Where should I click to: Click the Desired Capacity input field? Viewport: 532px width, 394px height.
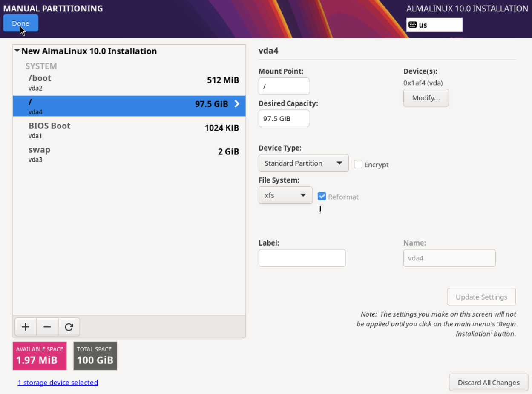pos(284,118)
